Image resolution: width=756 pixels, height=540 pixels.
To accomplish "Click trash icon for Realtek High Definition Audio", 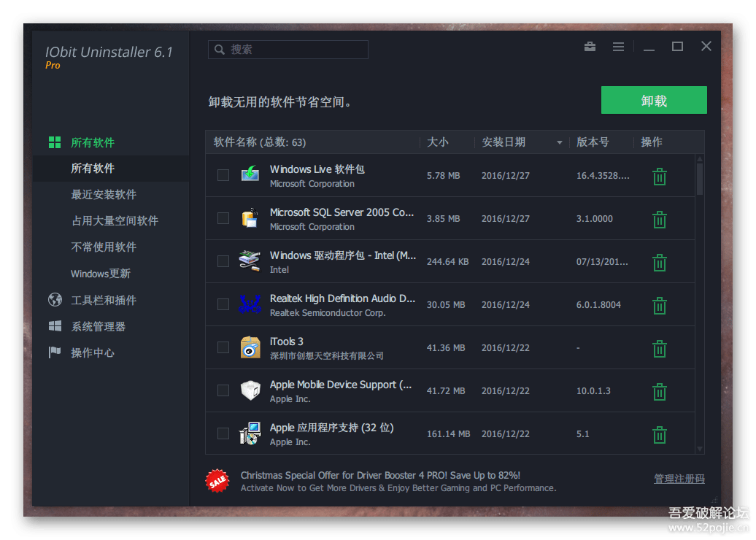I will pos(659,305).
